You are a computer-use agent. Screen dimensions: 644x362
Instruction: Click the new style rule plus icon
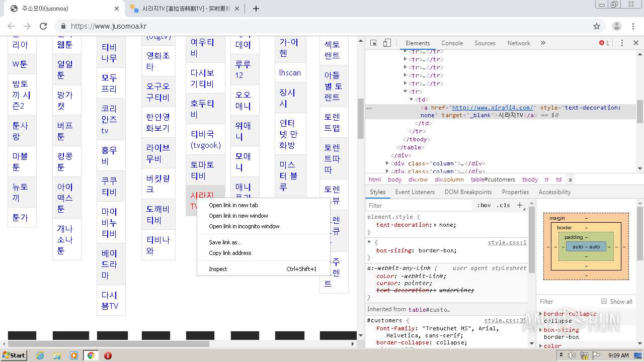(x=520, y=205)
